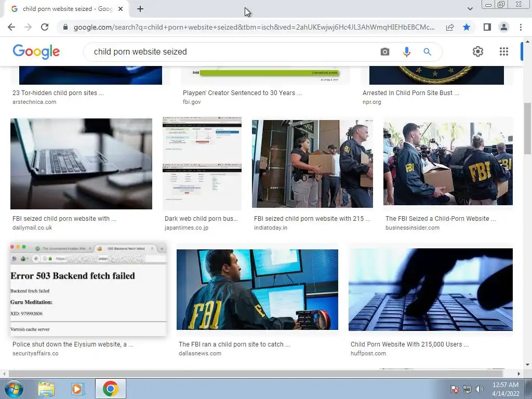Click the fbi.gov source text
Screen dimensions: 532x399
click(x=192, y=102)
